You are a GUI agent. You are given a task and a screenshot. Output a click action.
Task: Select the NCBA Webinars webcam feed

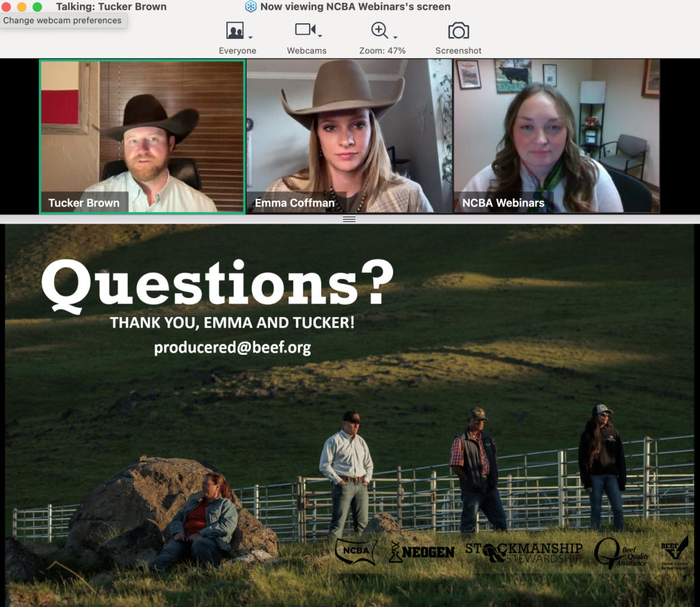click(x=556, y=137)
